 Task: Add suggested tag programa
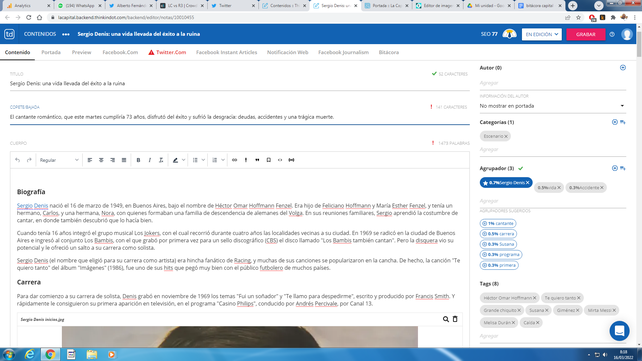point(501,255)
